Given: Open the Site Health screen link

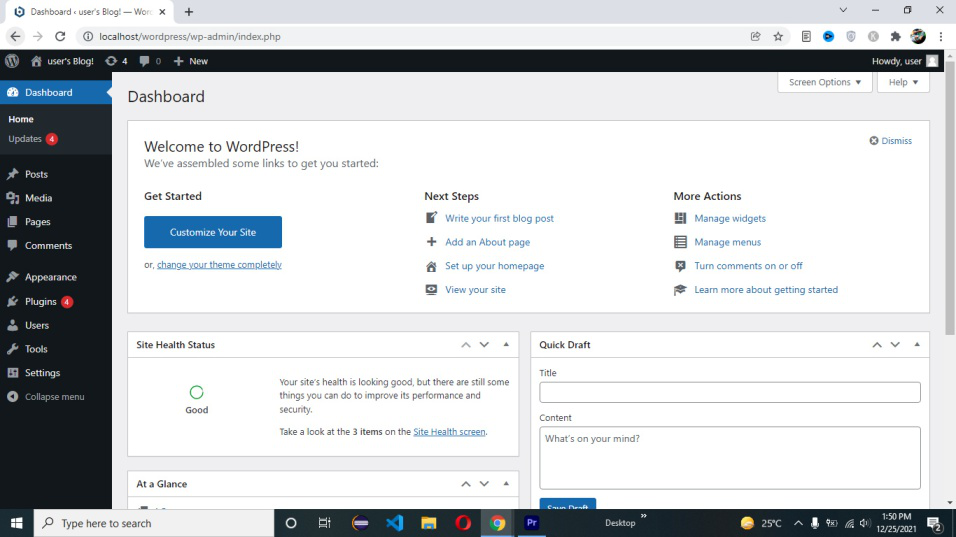Looking at the screenshot, I should 449,432.
